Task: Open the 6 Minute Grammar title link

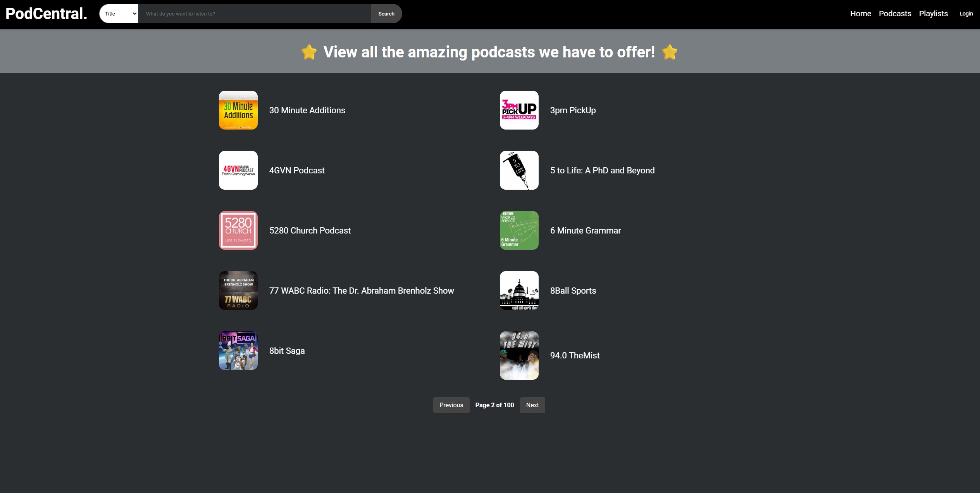Action: click(x=585, y=230)
